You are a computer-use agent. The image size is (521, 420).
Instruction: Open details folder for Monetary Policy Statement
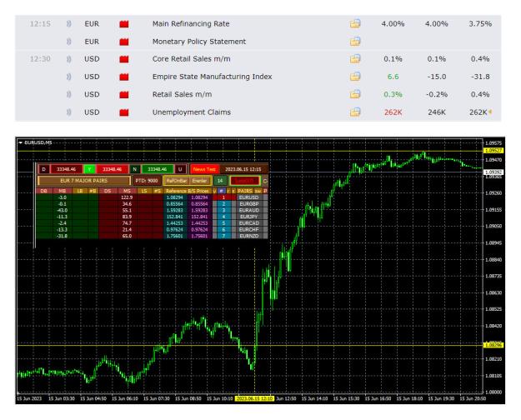tap(355, 42)
